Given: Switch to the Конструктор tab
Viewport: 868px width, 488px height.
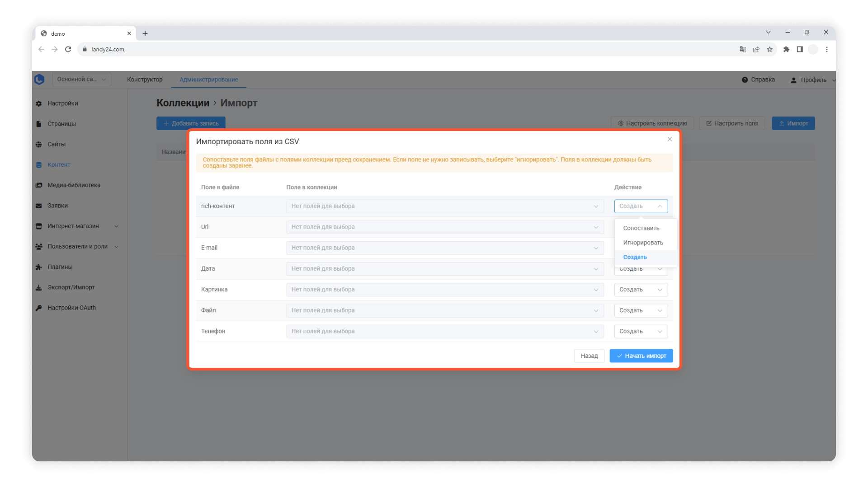Looking at the screenshot, I should pyautogui.click(x=145, y=80).
